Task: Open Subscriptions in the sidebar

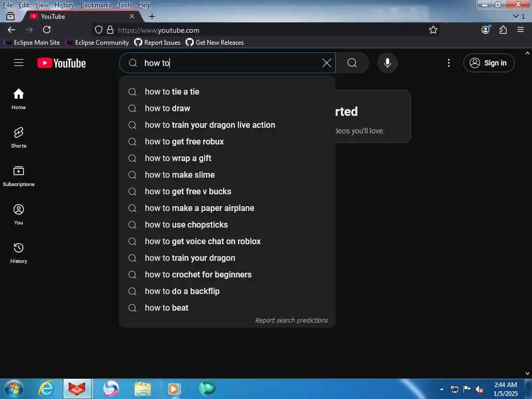Action: 19,176
